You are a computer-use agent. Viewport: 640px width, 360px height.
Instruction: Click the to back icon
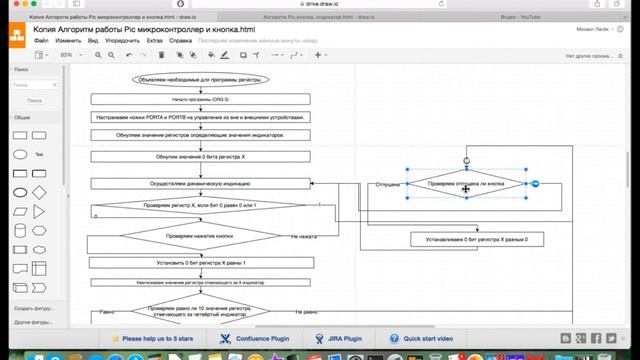193,55
